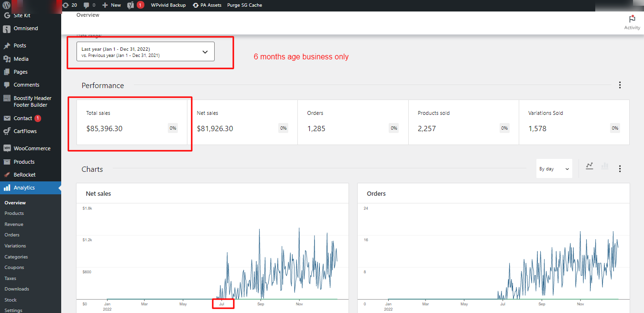
Task: Open Products sold 2,257 card
Action: pyautogui.click(x=464, y=122)
